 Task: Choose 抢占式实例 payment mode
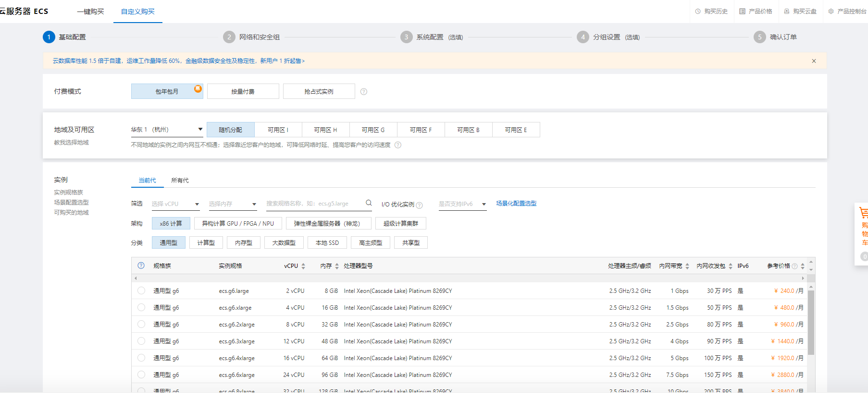pos(319,91)
